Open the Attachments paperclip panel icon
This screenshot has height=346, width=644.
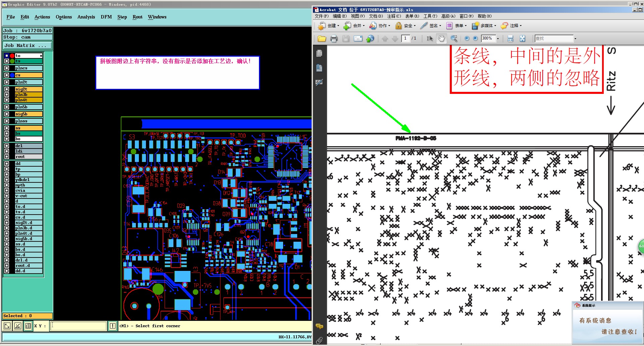point(319,340)
